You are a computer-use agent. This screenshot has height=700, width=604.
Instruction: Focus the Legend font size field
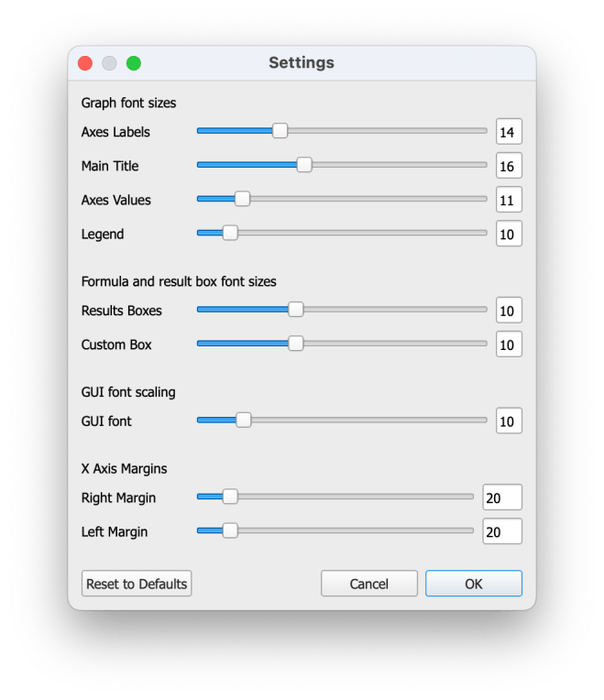point(509,234)
